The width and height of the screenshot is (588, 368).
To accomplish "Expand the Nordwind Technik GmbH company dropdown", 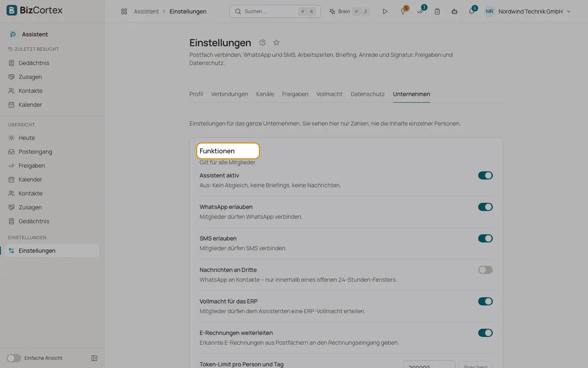I will 534,11.
